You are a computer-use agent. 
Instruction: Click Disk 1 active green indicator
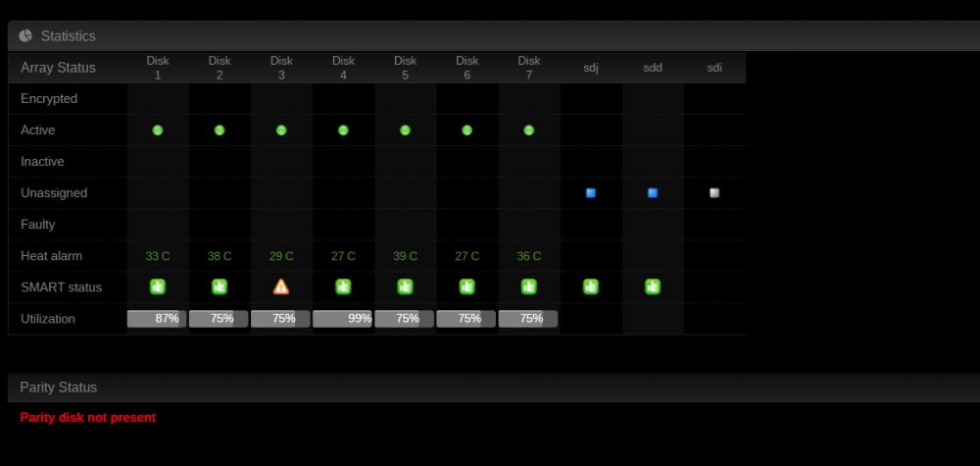click(x=158, y=130)
